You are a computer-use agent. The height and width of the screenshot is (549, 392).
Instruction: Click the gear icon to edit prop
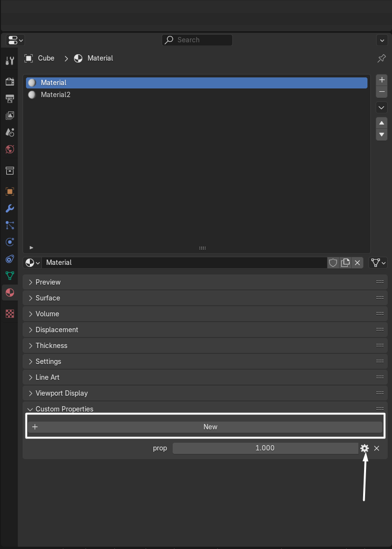click(x=365, y=448)
